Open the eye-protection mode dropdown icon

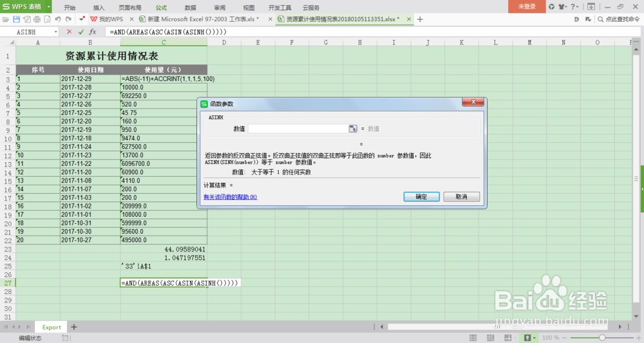pos(527,338)
